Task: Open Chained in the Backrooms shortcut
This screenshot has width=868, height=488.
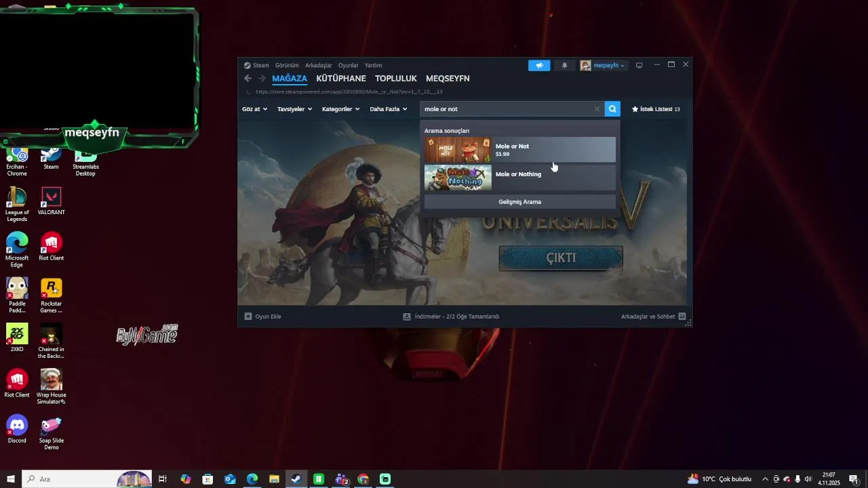Action: point(51,341)
